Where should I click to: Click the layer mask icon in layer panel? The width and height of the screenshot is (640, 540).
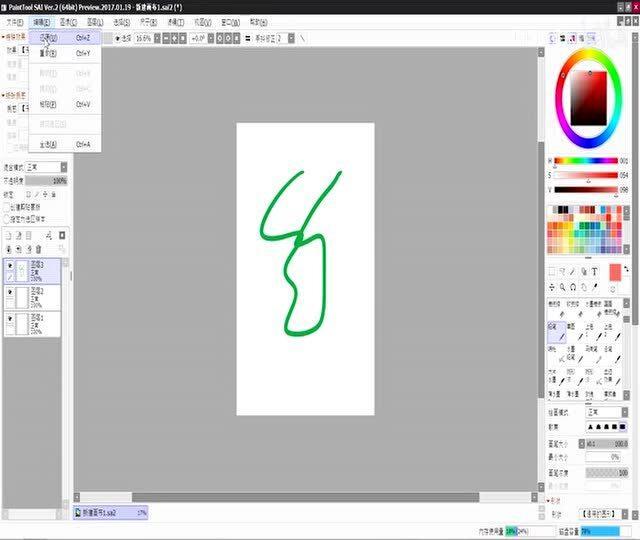tap(62, 235)
